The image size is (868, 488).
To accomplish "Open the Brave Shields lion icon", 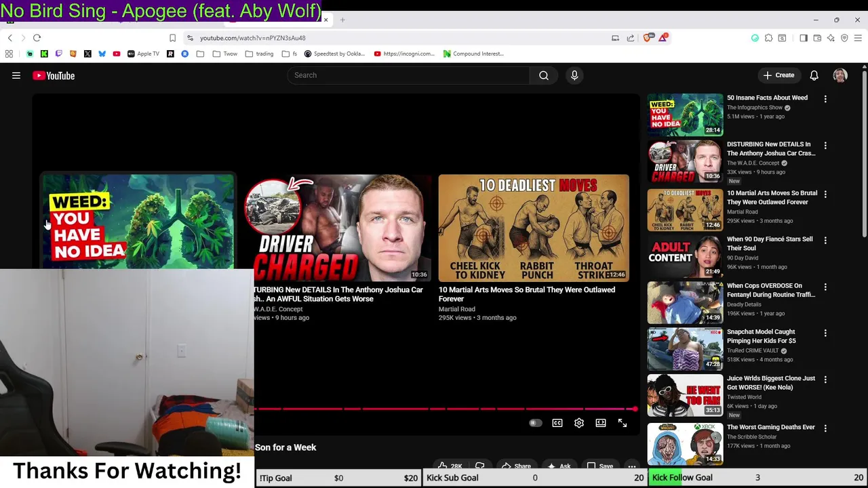I will tap(648, 38).
